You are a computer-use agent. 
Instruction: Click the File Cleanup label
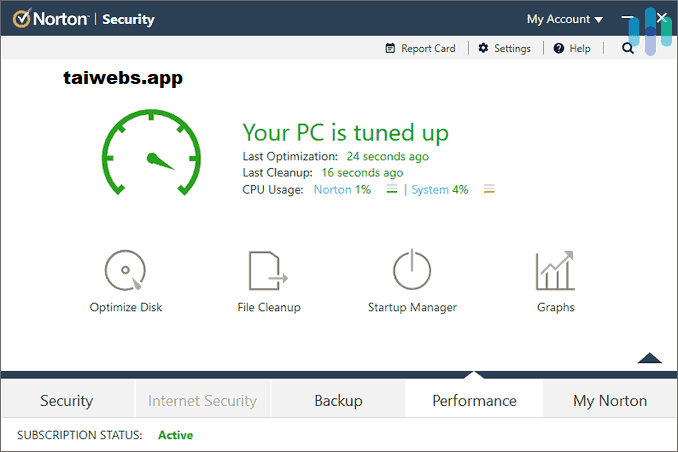(269, 307)
